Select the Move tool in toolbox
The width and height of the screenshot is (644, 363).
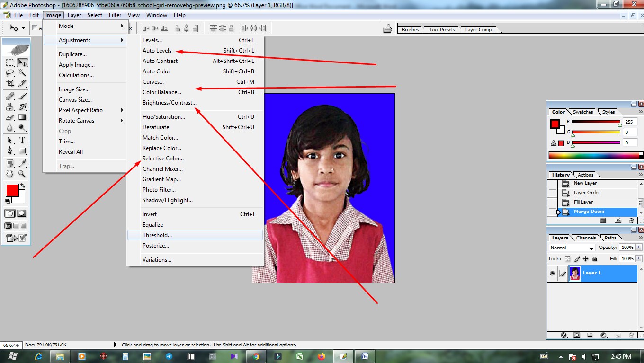(x=22, y=63)
